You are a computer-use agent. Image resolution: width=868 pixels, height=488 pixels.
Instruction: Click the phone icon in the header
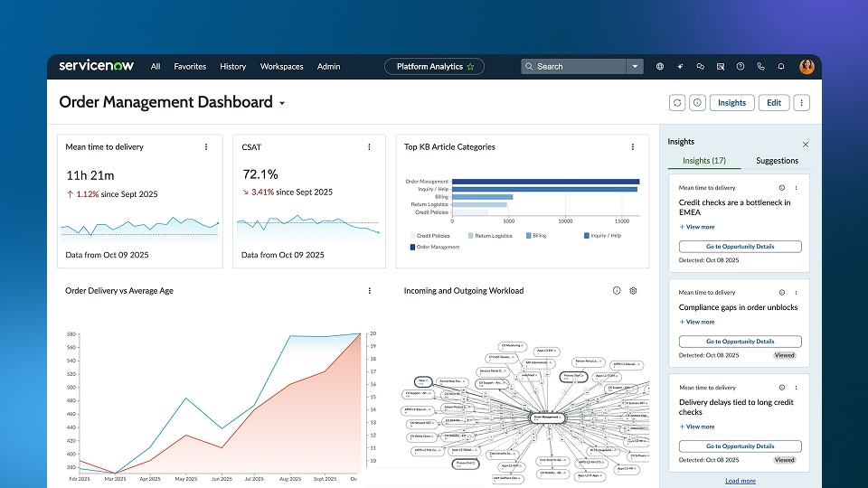click(760, 66)
